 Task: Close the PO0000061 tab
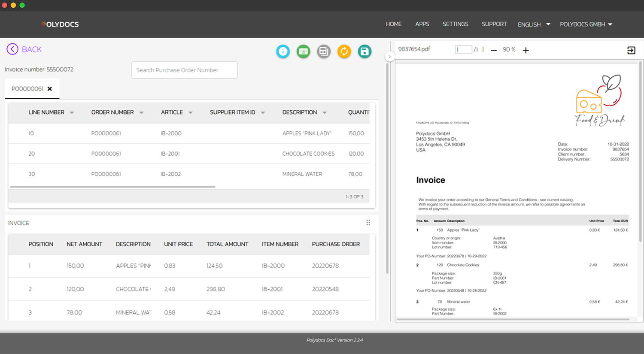(50, 89)
